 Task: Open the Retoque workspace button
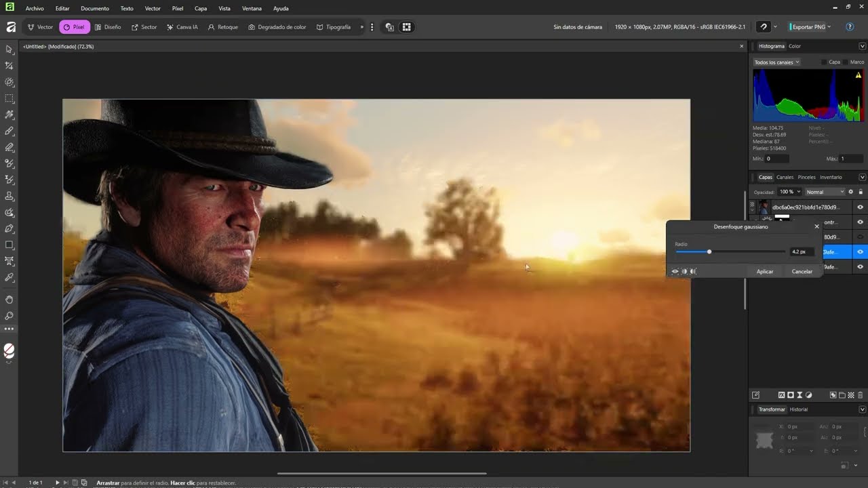tap(223, 27)
